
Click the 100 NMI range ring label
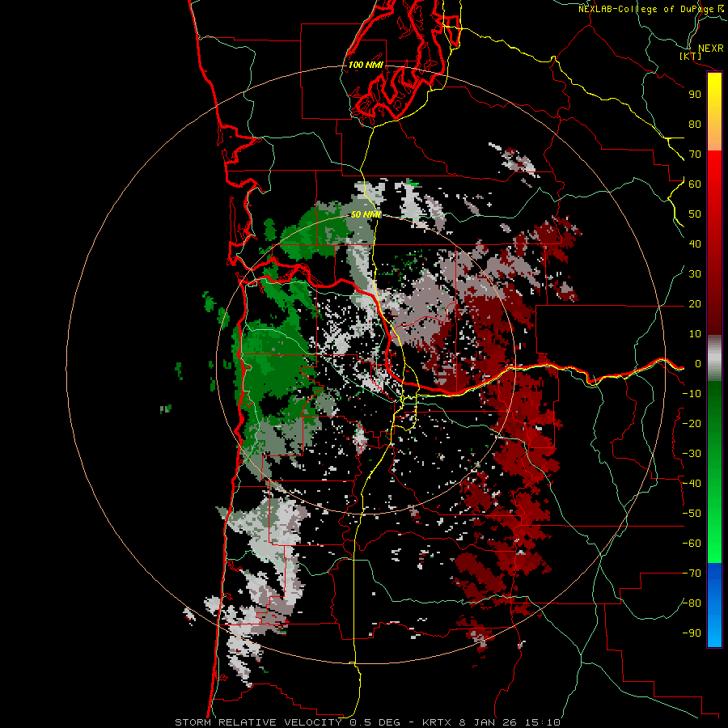click(x=366, y=65)
